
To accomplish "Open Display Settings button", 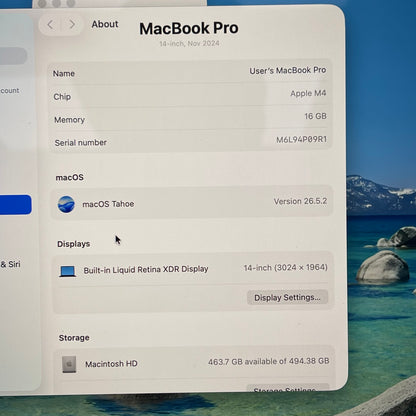I will 287,297.
